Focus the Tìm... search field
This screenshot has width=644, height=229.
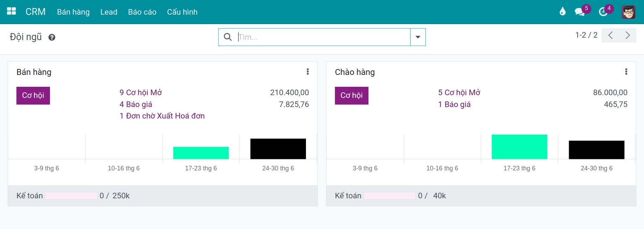click(323, 37)
